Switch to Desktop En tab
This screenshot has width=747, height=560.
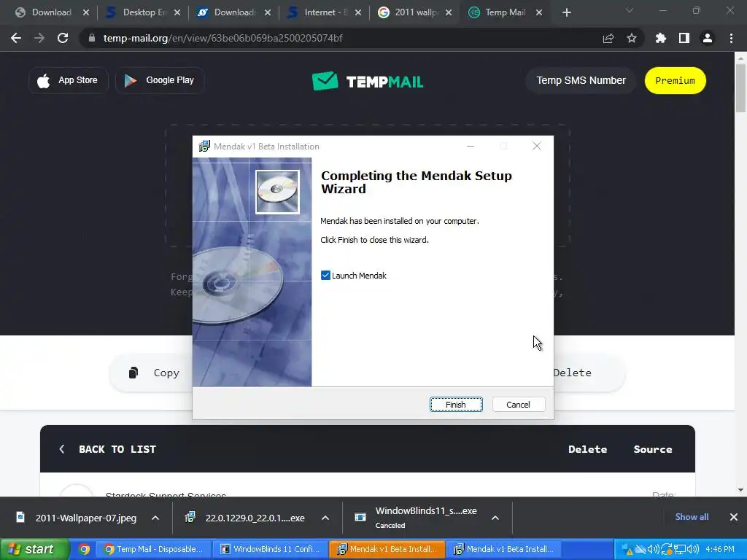(x=142, y=12)
